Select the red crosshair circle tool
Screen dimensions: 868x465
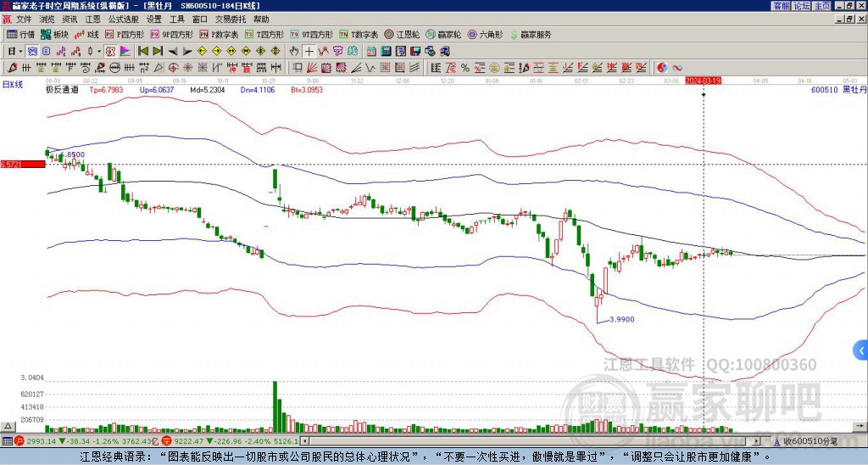coord(173,68)
